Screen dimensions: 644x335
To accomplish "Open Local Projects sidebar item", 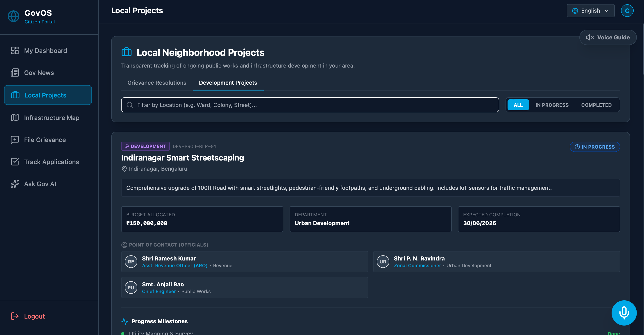I will click(48, 95).
